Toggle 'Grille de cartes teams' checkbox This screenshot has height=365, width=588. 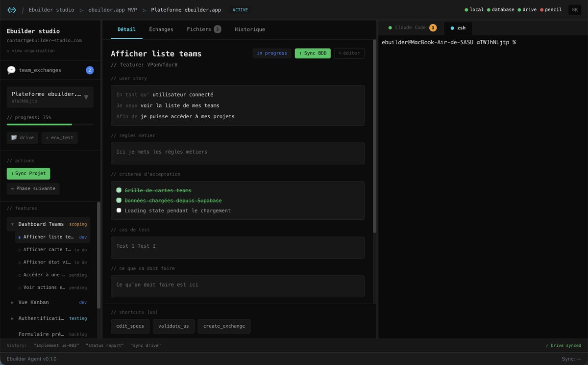tap(119, 190)
